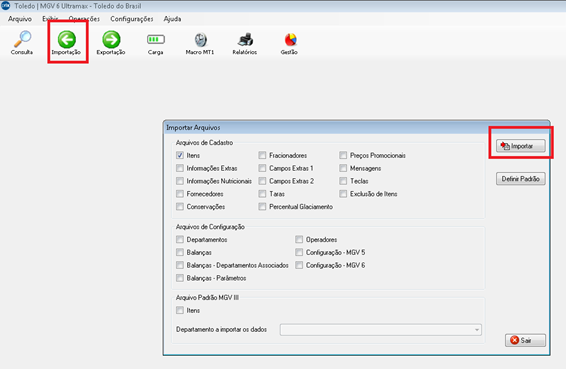Open the Exportação green arrow icon

click(x=111, y=39)
